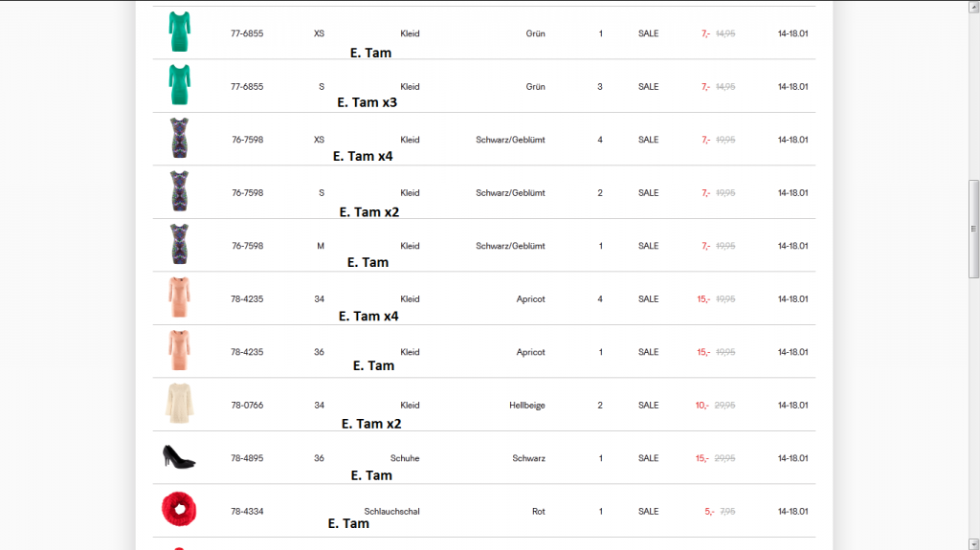
Task: Select the Schlauchschal product name
Action: click(391, 512)
